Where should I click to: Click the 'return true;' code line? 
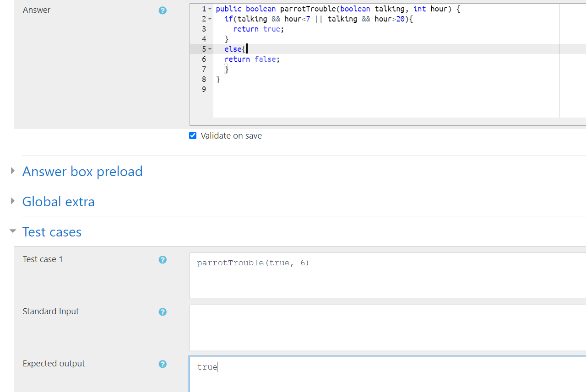(259, 29)
